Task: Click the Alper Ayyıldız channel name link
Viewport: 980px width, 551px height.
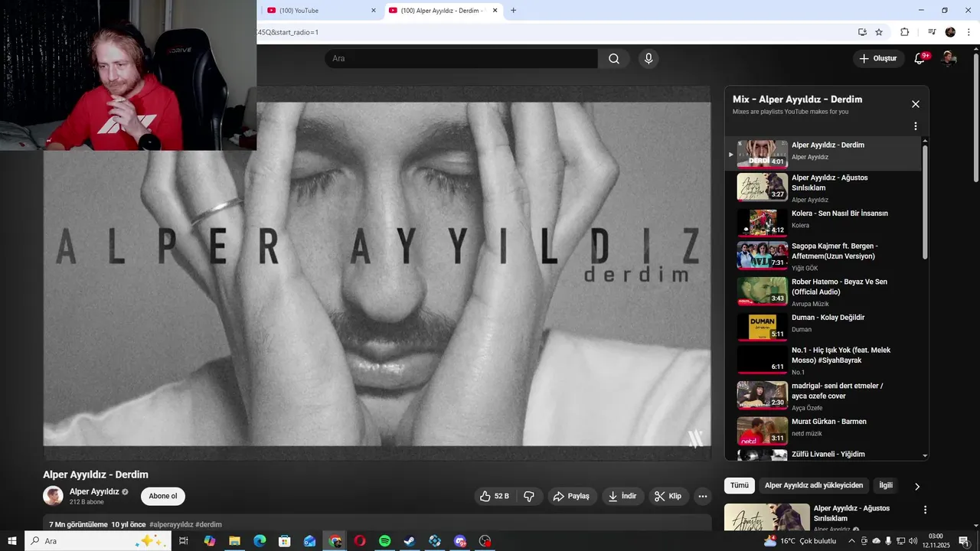Action: click(94, 491)
